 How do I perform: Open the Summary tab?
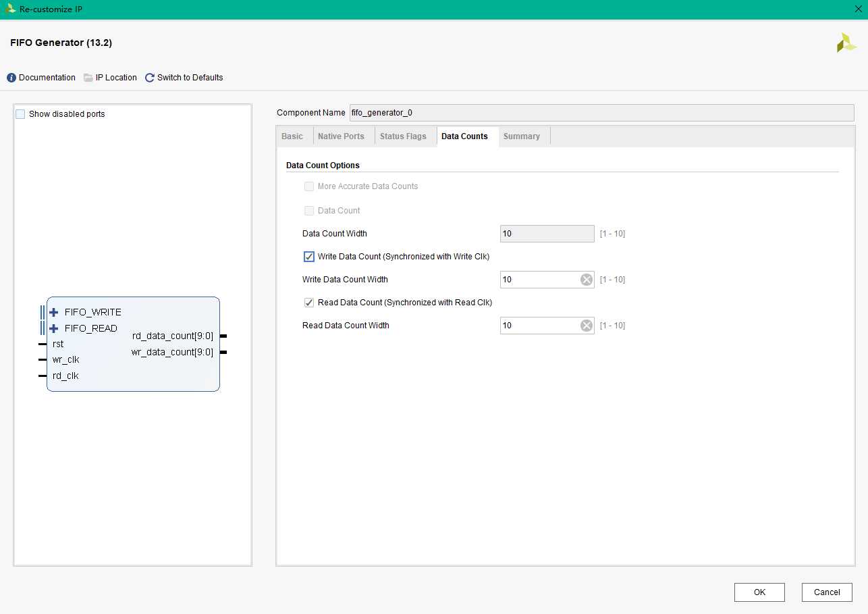pyautogui.click(x=522, y=136)
